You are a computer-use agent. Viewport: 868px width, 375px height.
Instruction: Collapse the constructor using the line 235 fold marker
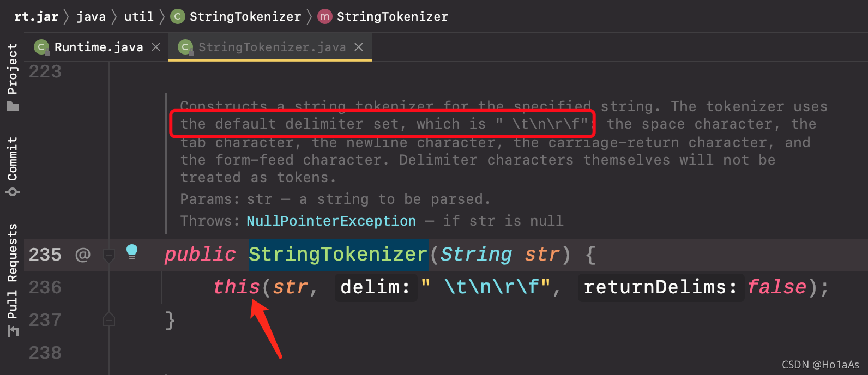pos(109,255)
